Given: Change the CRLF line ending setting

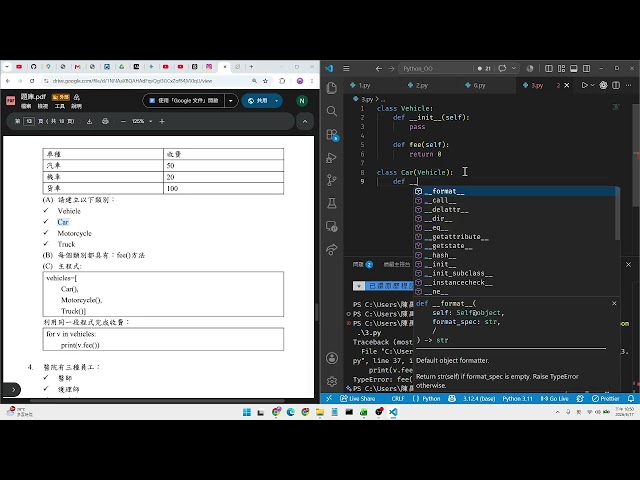Looking at the screenshot, I should coord(398,398).
